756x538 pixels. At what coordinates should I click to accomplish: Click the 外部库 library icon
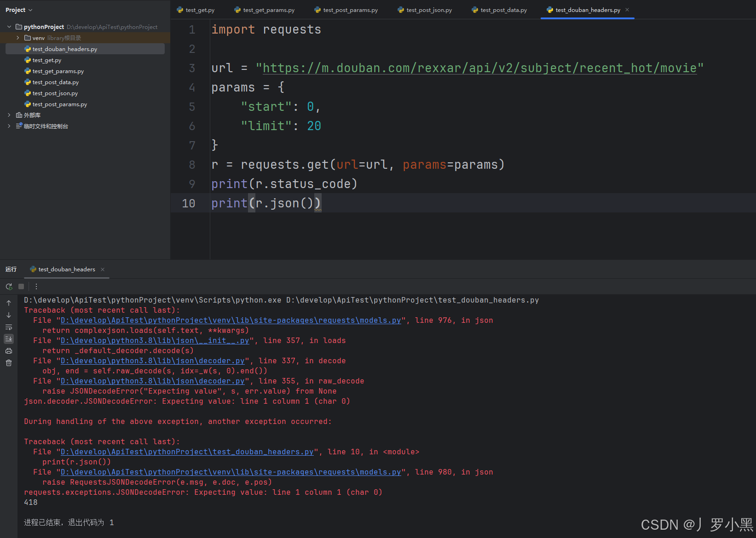pyautogui.click(x=19, y=115)
